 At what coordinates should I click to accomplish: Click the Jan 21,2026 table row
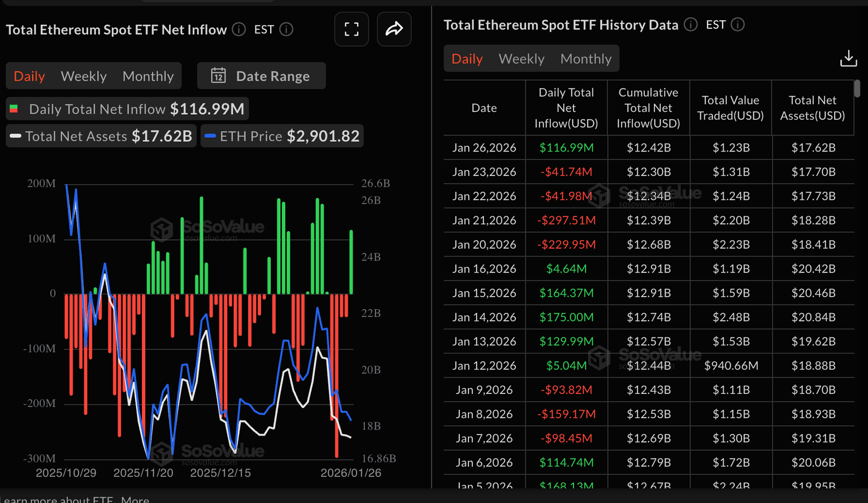coord(648,220)
